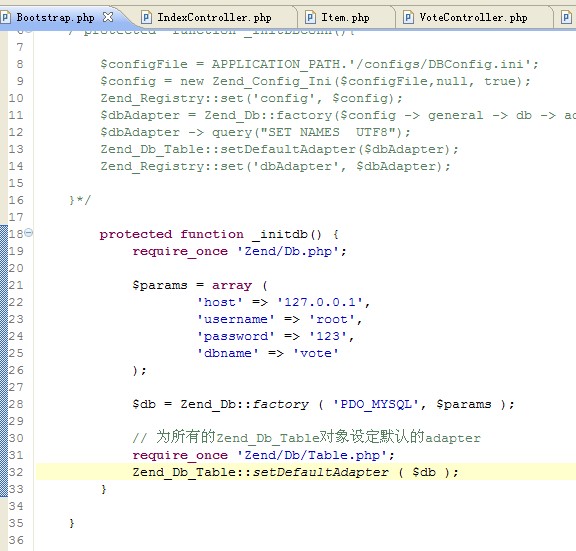The width and height of the screenshot is (576, 551).
Task: Click the partially visible tab at far right
Action: (566, 17)
